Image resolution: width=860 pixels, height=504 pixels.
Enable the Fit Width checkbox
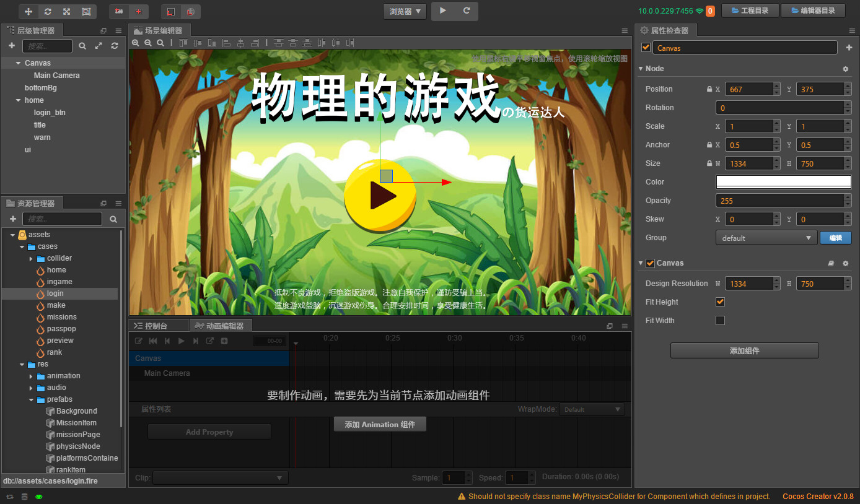pyautogui.click(x=720, y=320)
